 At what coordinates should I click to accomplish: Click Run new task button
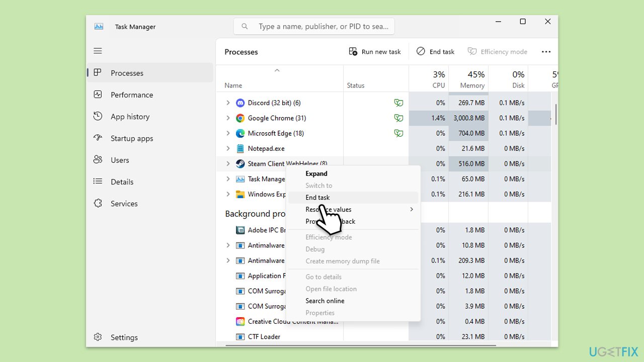click(375, 52)
